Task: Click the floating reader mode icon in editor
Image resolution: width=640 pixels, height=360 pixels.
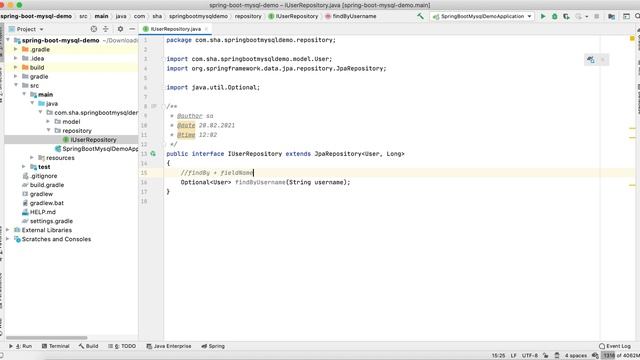Action: [591, 60]
